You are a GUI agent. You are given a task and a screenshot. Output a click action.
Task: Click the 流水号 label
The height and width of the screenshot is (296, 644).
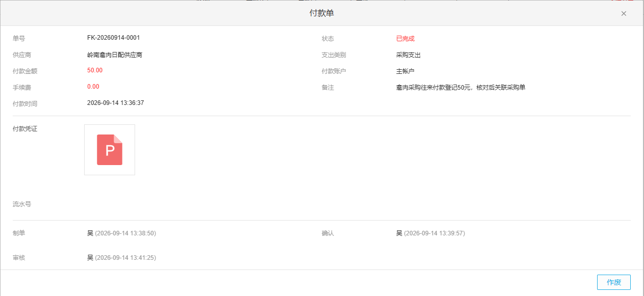coord(22,204)
